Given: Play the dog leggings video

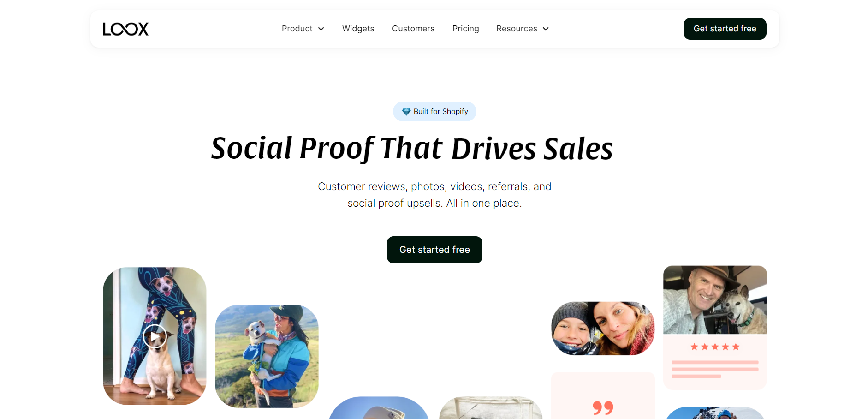Looking at the screenshot, I should tap(155, 336).
